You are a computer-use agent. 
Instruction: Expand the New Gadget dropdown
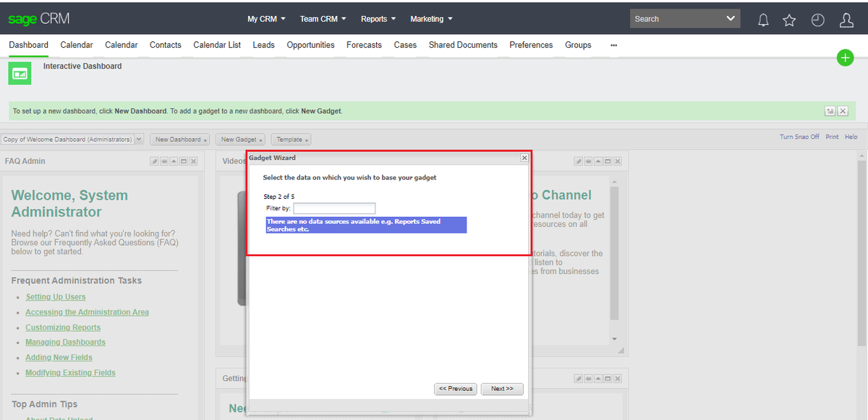click(x=240, y=139)
